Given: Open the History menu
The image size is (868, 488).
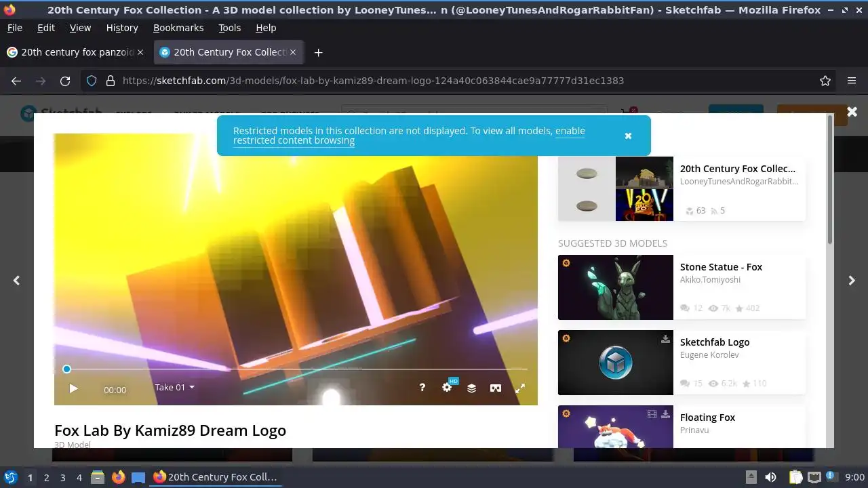Looking at the screenshot, I should coord(122,28).
